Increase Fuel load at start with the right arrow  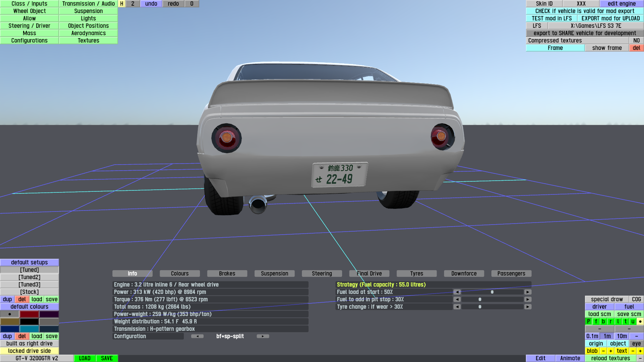528,292
